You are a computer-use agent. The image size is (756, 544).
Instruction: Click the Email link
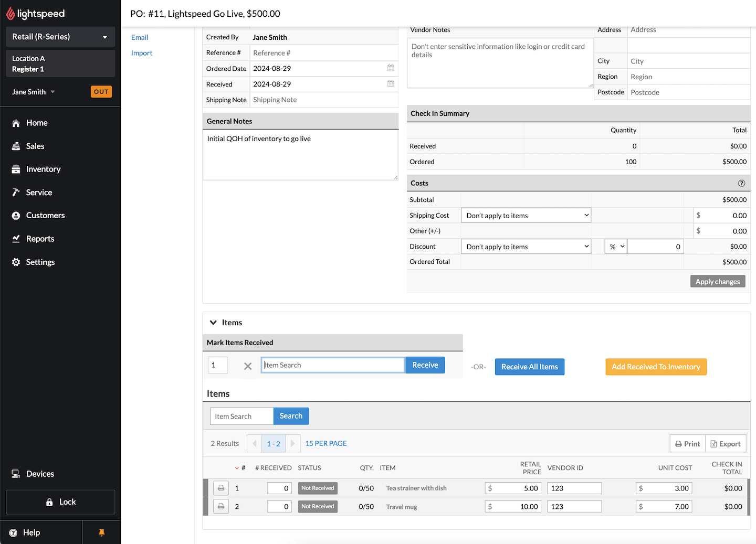pos(140,37)
